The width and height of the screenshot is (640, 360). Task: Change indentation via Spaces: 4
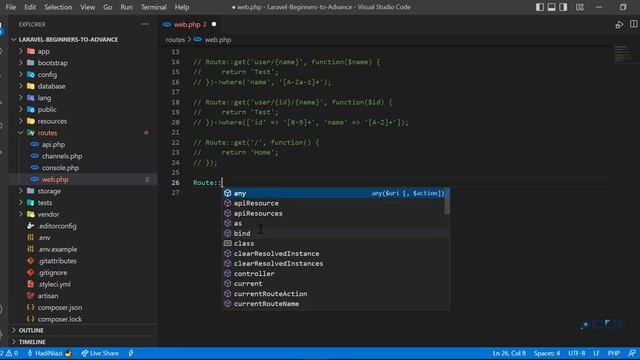click(x=547, y=353)
